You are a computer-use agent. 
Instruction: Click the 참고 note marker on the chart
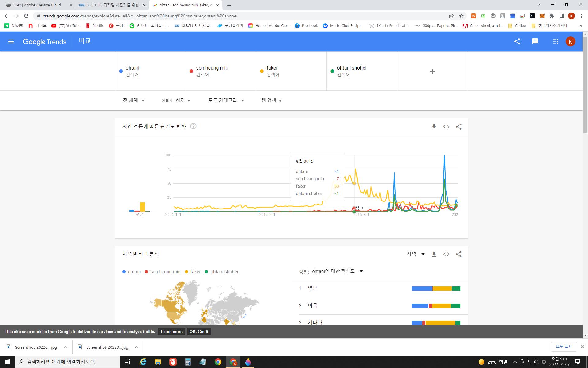coord(359,208)
